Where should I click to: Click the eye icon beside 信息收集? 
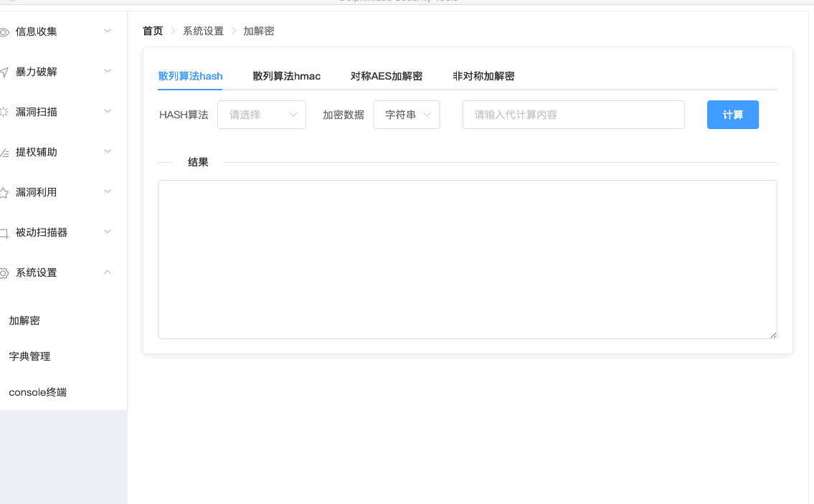(4, 32)
